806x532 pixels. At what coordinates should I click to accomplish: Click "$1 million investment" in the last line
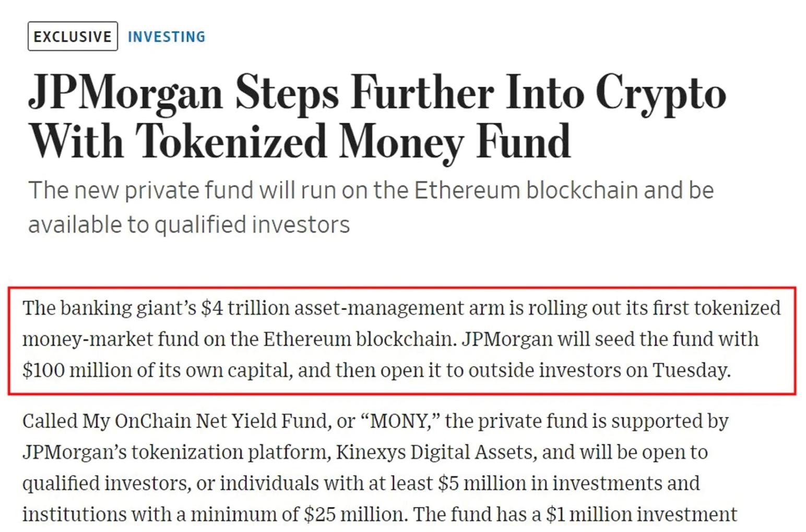[x=641, y=514]
